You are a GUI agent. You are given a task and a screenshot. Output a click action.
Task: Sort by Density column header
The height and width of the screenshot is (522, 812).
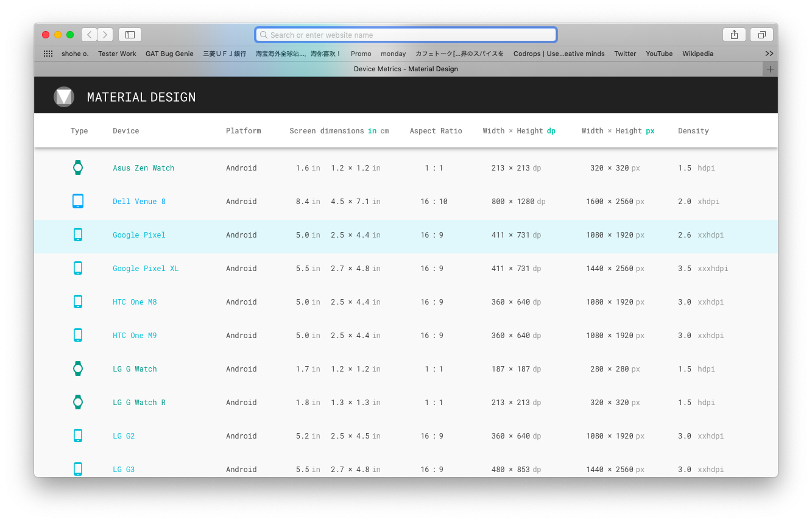tap(693, 131)
